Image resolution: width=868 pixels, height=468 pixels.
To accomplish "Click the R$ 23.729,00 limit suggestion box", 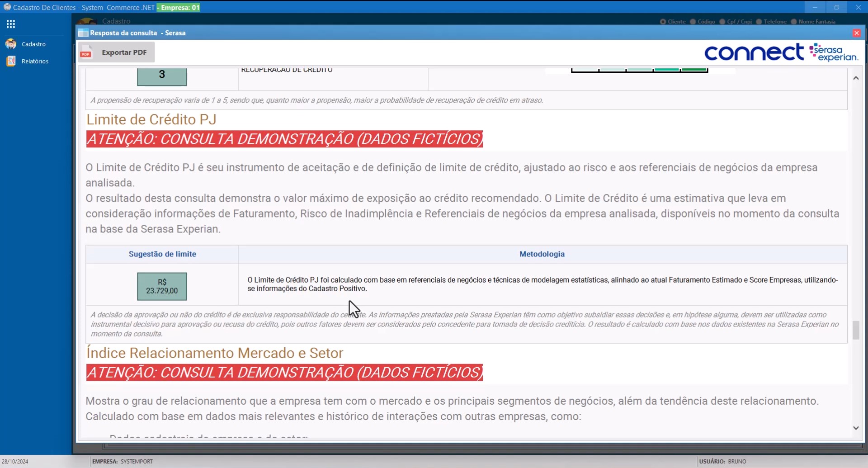I will [162, 286].
